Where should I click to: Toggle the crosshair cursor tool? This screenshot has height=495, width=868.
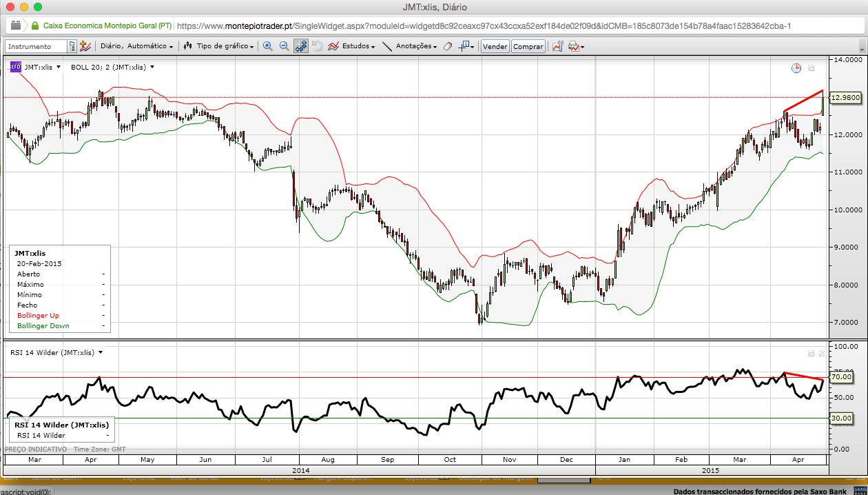pyautogui.click(x=466, y=46)
